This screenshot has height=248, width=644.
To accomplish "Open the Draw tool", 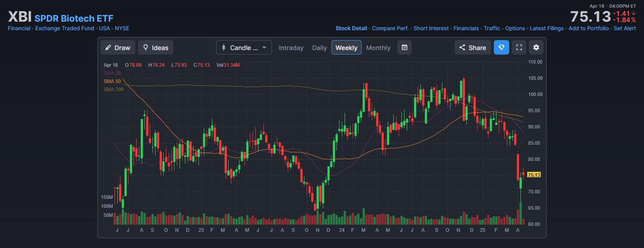I will 118,48.
